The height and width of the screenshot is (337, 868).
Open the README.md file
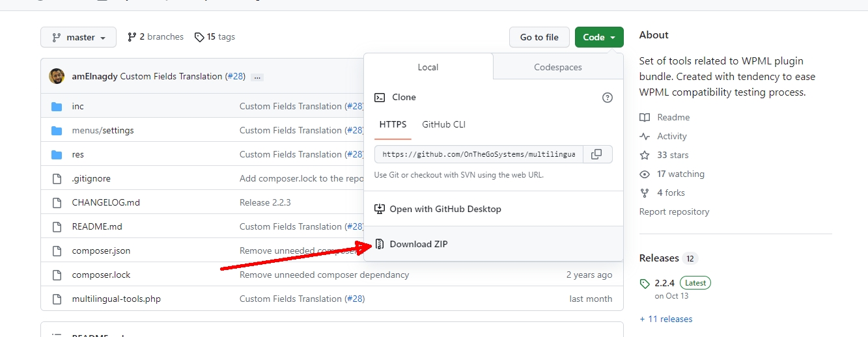[x=97, y=226]
